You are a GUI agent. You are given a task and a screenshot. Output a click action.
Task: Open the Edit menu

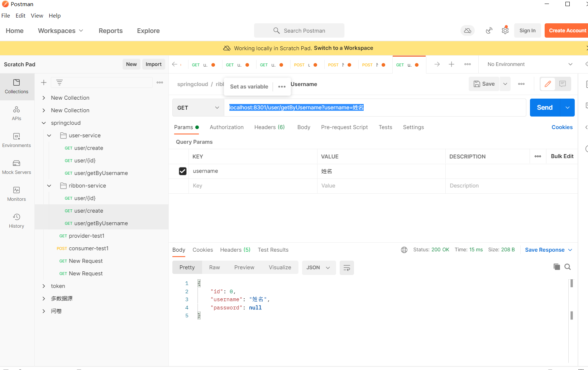point(20,16)
